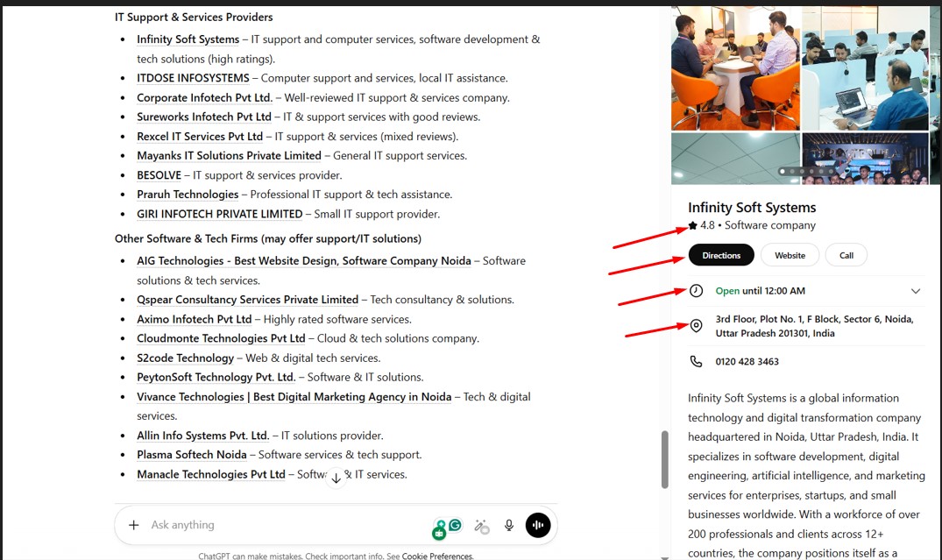Click the Directions button
The width and height of the screenshot is (942, 560).
point(721,255)
